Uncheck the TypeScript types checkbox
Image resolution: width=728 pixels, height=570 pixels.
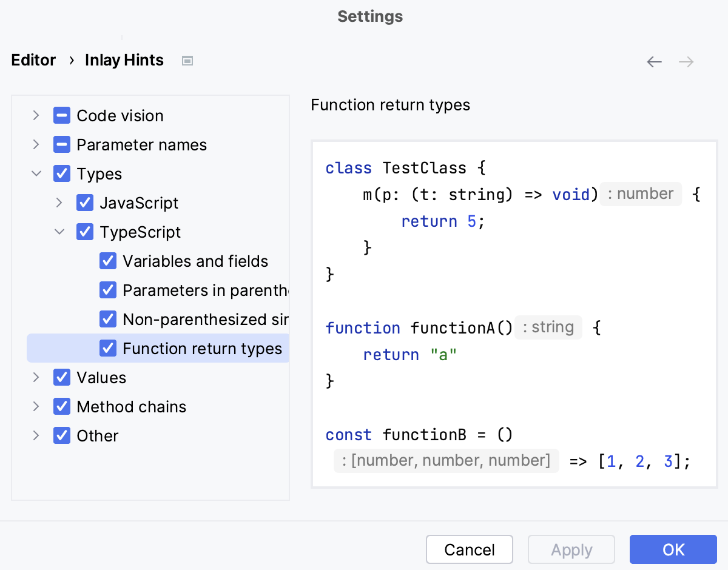click(x=85, y=232)
